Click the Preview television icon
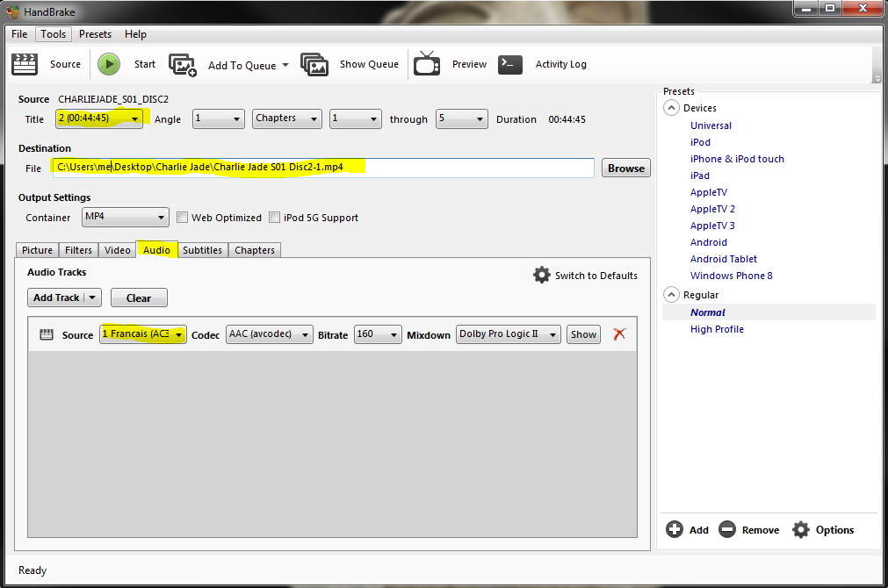Viewport: 888px width, 588px height. pos(428,64)
